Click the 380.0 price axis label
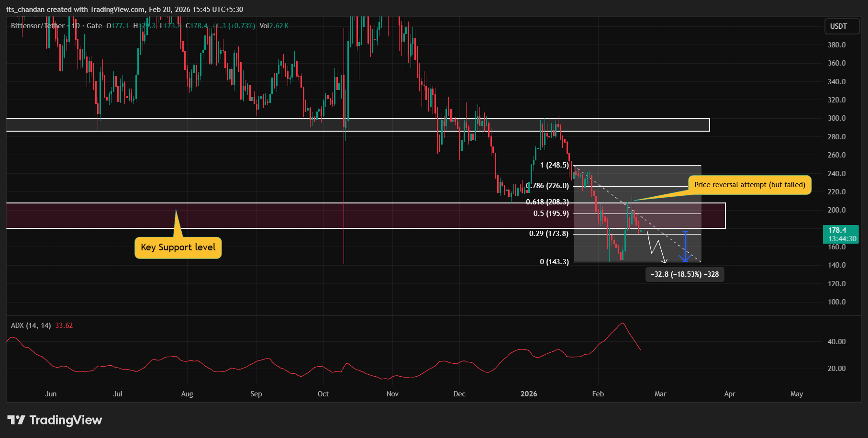This screenshot has width=868, height=438. click(837, 45)
